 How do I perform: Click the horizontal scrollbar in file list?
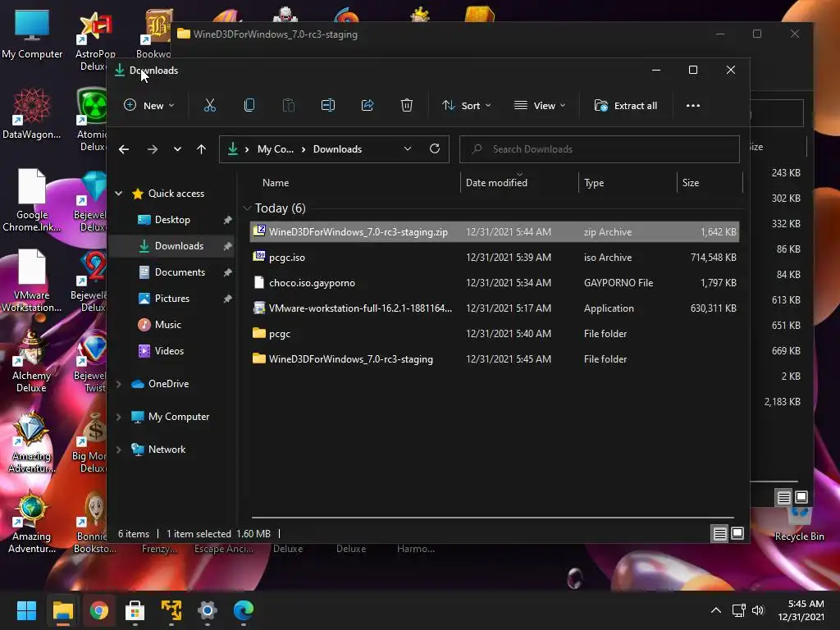point(493,518)
